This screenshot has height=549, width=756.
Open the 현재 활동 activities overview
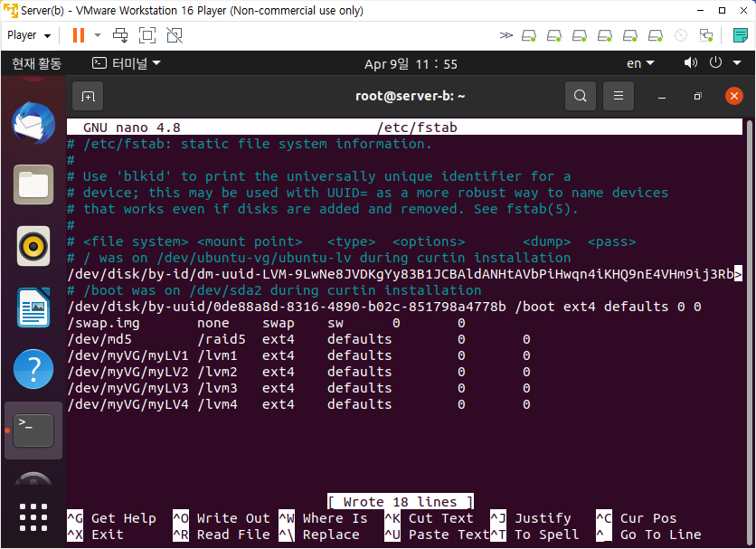(x=37, y=63)
